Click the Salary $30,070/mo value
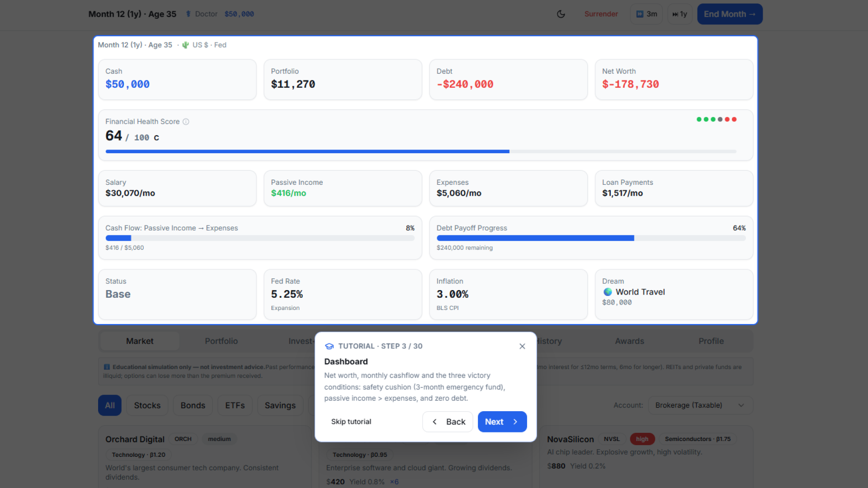This screenshot has width=868, height=488. [130, 193]
